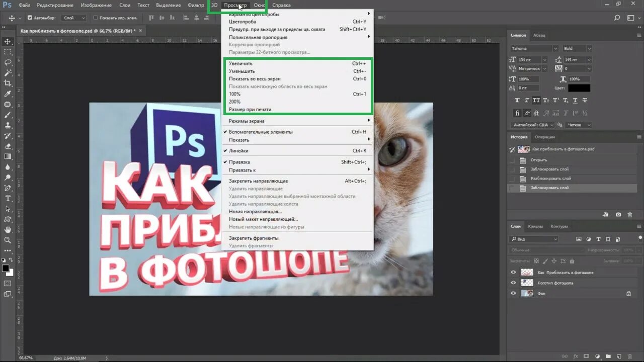644x362 pixels.
Task: Create a new adjustment layer
Action: coord(598,356)
